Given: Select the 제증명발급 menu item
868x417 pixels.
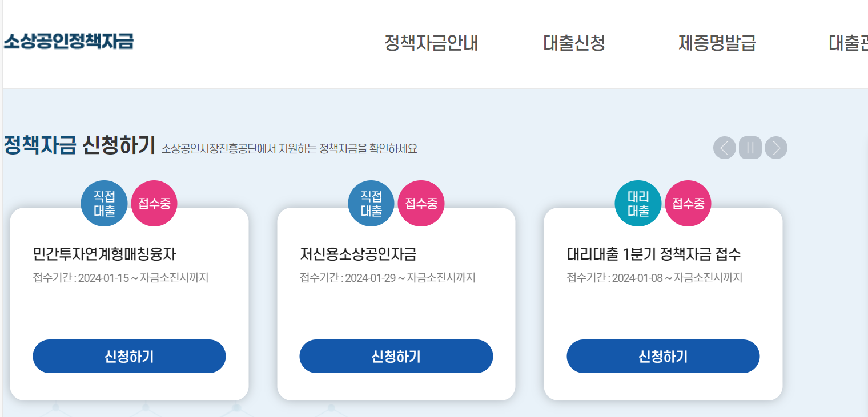Looking at the screenshot, I should [x=717, y=43].
